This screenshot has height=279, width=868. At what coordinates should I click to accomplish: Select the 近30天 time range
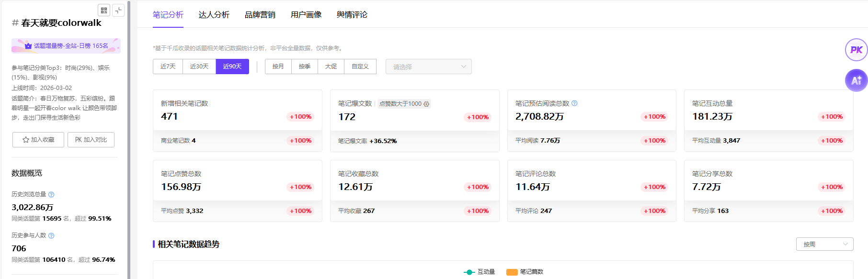(x=199, y=67)
